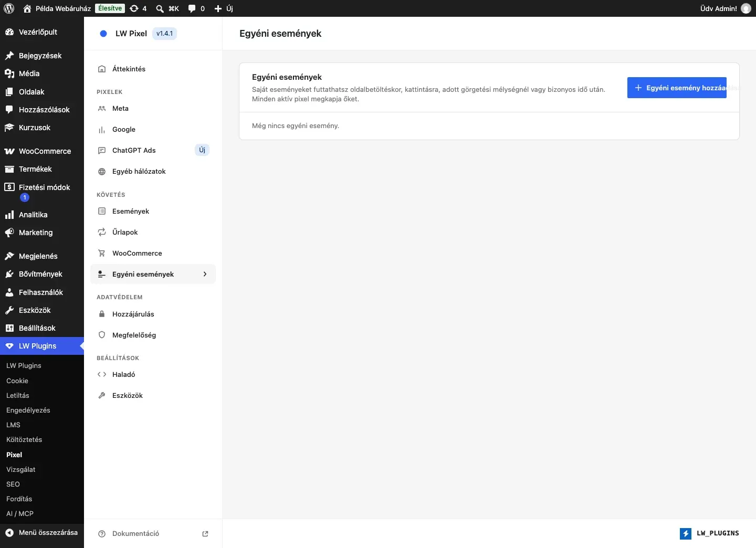Click the Űrlapok arrows icon
The image size is (756, 548).
pos(102,232)
